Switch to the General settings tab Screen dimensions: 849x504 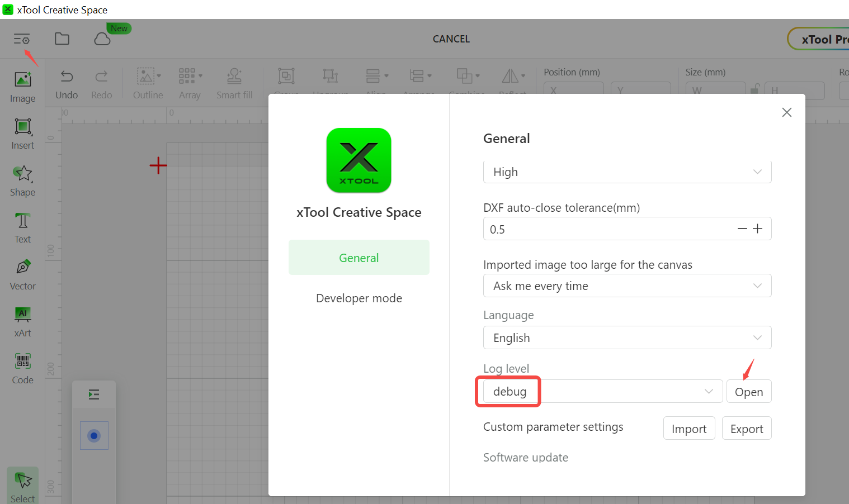(359, 258)
